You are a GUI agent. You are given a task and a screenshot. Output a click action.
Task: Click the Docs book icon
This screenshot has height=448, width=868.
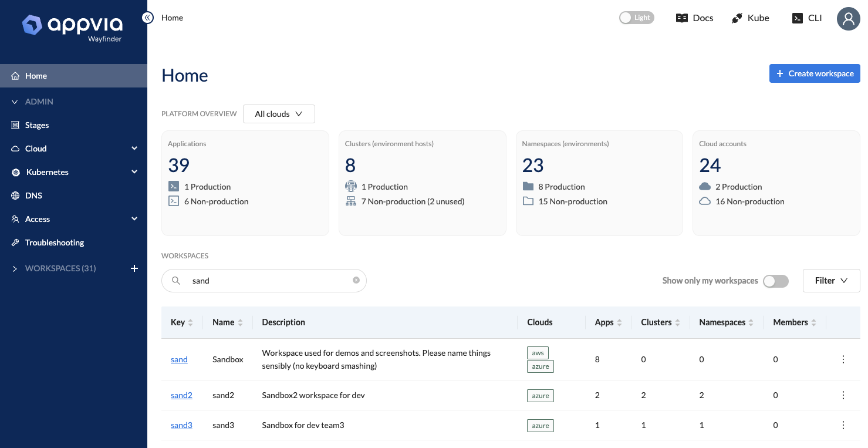coord(681,18)
